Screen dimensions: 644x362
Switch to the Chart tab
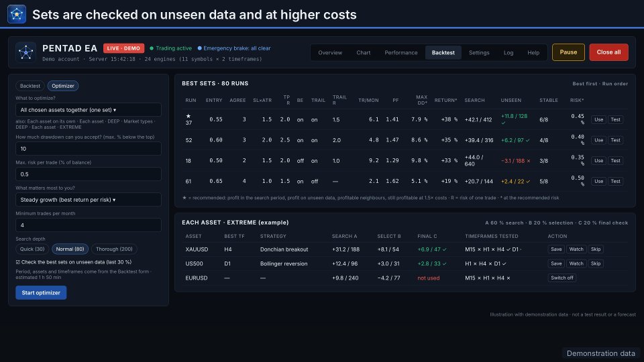point(364,52)
